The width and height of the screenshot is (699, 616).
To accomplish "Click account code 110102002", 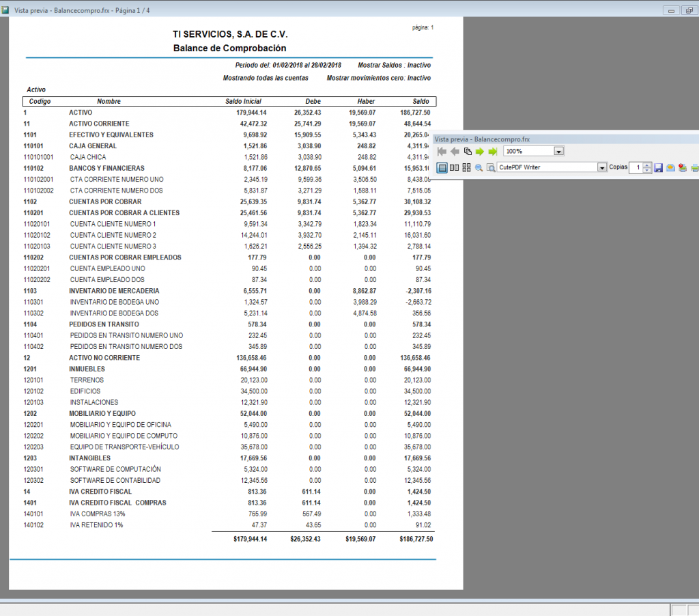I will click(x=38, y=191).
